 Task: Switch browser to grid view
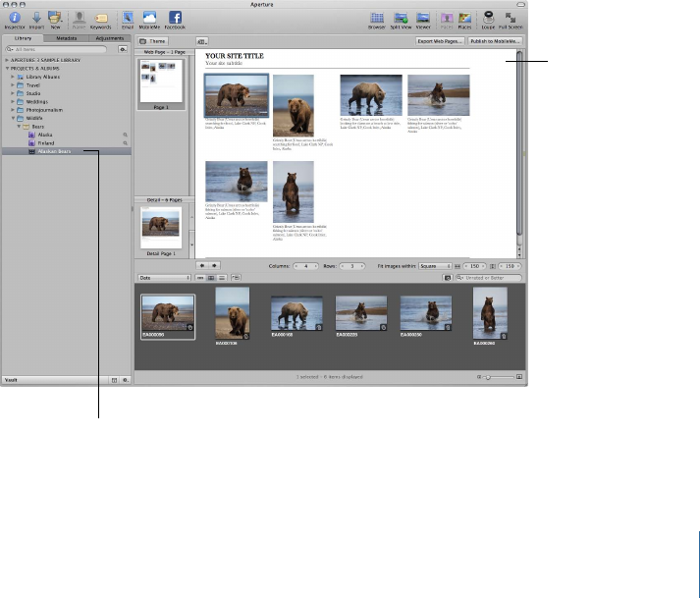(211, 278)
